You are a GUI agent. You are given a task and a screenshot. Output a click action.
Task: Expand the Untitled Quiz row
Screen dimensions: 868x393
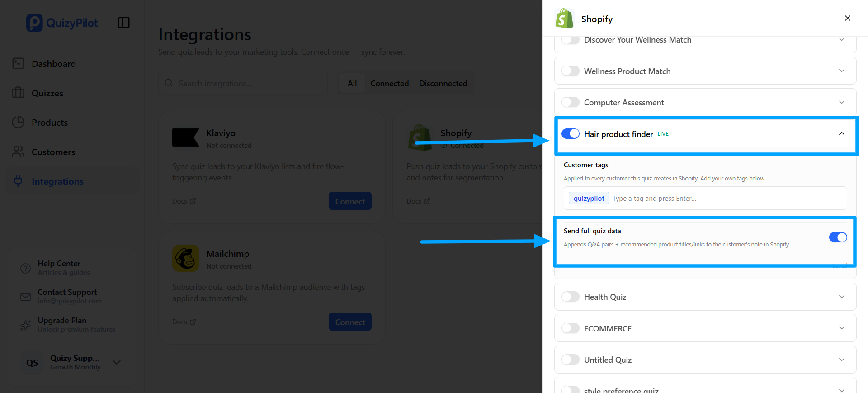point(842,360)
